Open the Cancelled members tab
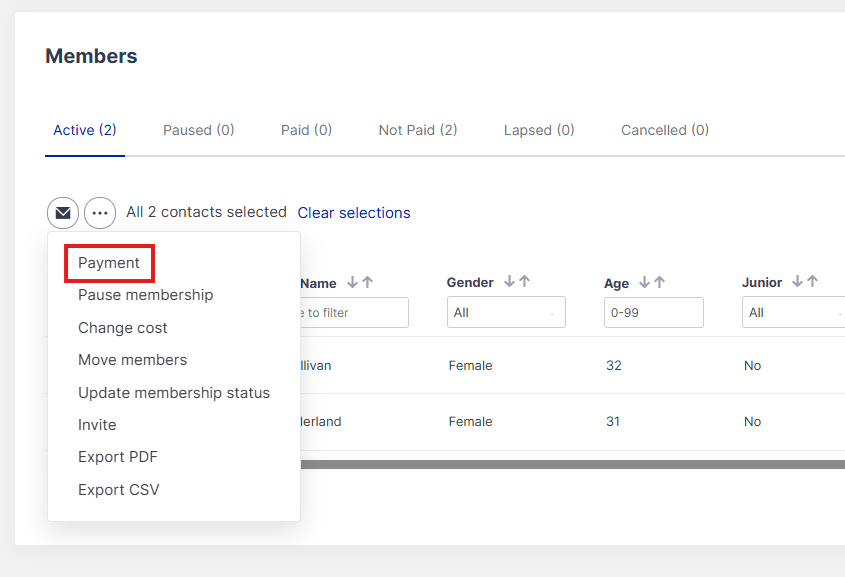This screenshot has width=845, height=577. click(664, 130)
